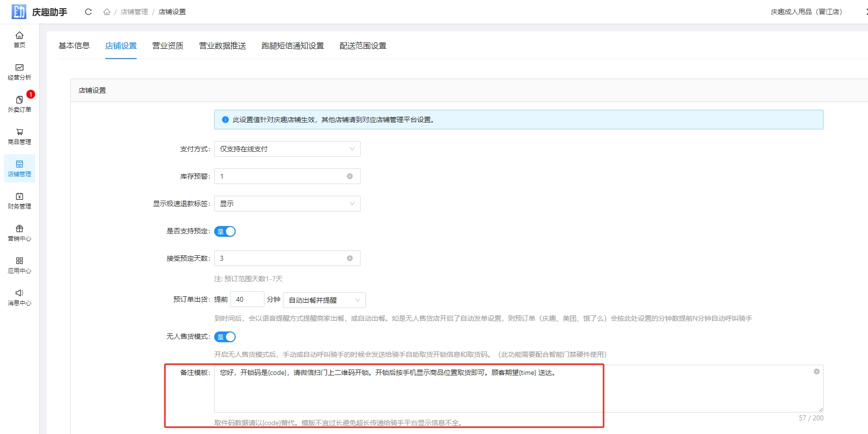Go to 商品管理 in sidebar
The image size is (868, 434).
(x=20, y=136)
